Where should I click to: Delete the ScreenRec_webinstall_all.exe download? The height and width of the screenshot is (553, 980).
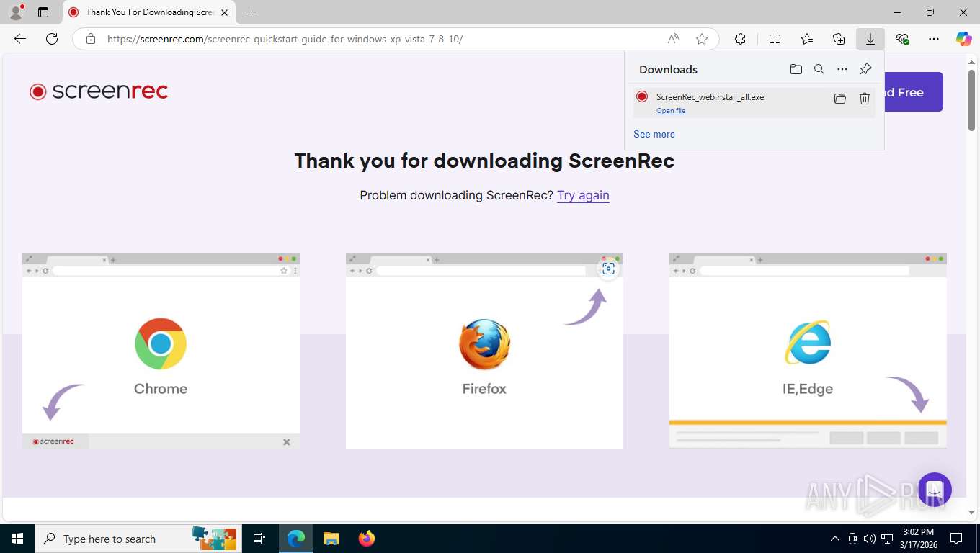tap(865, 99)
